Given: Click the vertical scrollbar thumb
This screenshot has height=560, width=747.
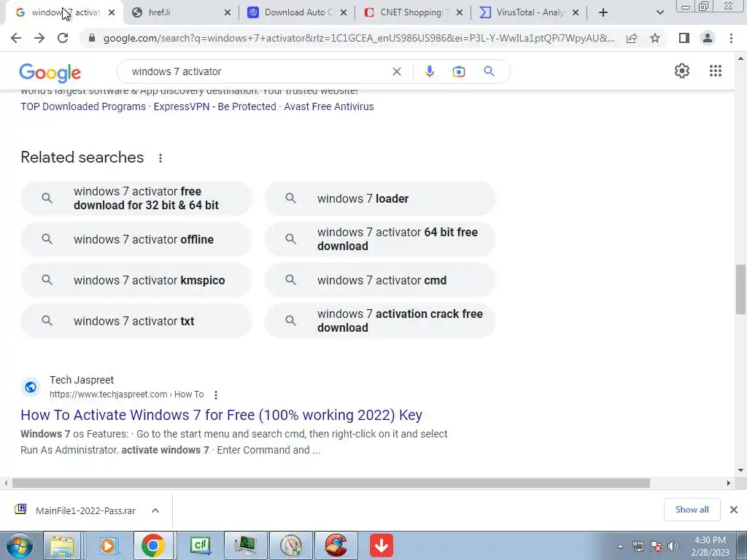Looking at the screenshot, I should point(740,289).
